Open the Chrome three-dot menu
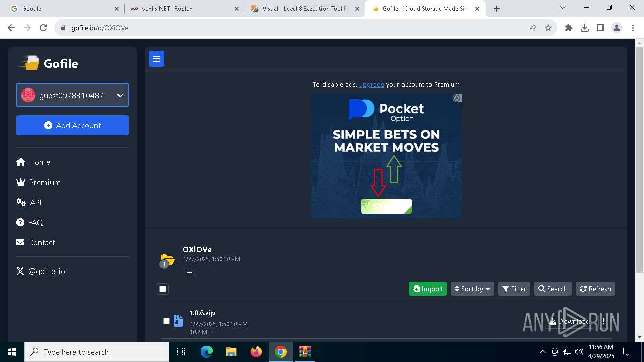Screen dimensions: 644x362 (633, 28)
